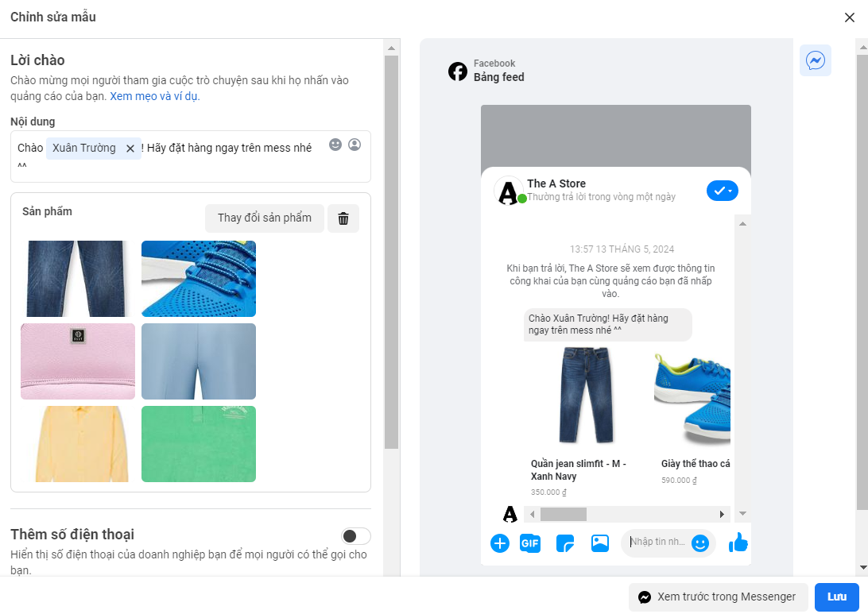Click the photo attachment icon
The height and width of the screenshot is (614, 868).
(600, 543)
